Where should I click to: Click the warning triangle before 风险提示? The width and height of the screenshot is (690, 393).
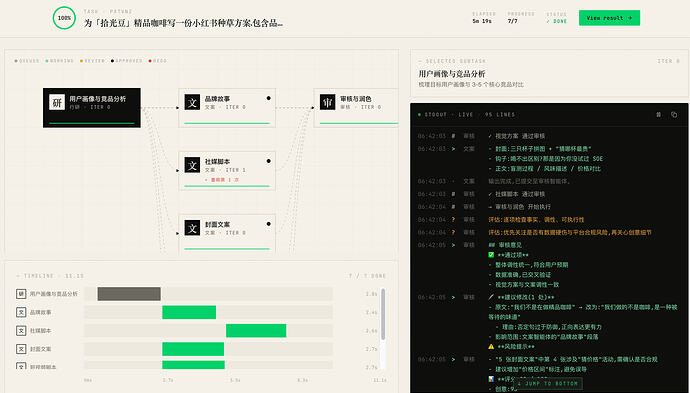click(491, 346)
